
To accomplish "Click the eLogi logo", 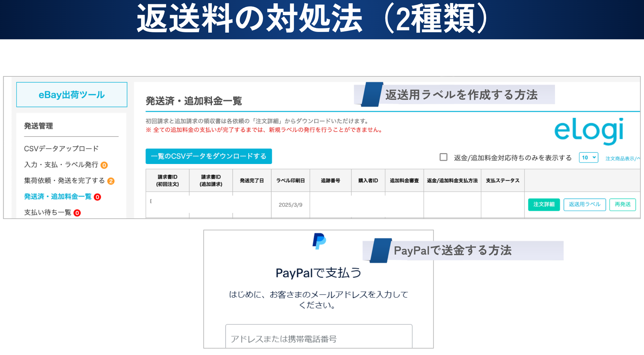I will (x=589, y=131).
